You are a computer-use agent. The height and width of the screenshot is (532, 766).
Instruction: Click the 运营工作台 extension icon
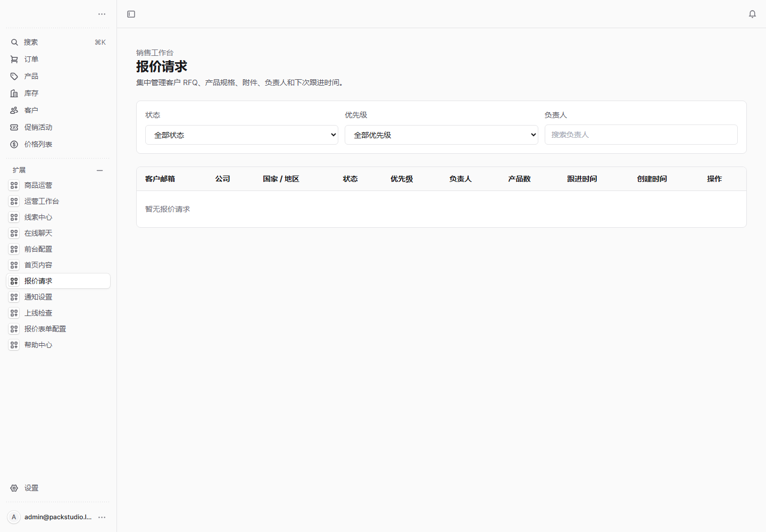coord(14,201)
